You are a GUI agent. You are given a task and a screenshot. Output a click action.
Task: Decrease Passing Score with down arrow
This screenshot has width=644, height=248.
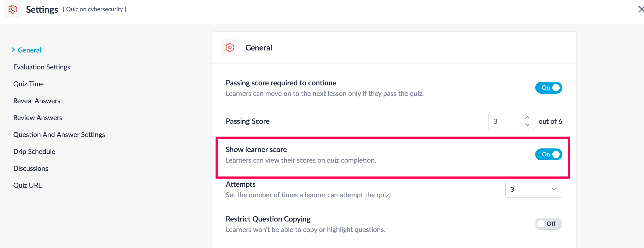527,125
